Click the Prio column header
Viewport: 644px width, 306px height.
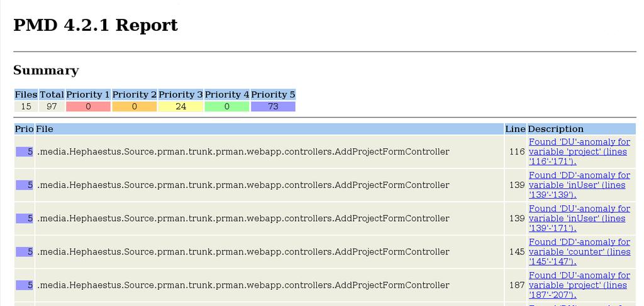(25, 129)
